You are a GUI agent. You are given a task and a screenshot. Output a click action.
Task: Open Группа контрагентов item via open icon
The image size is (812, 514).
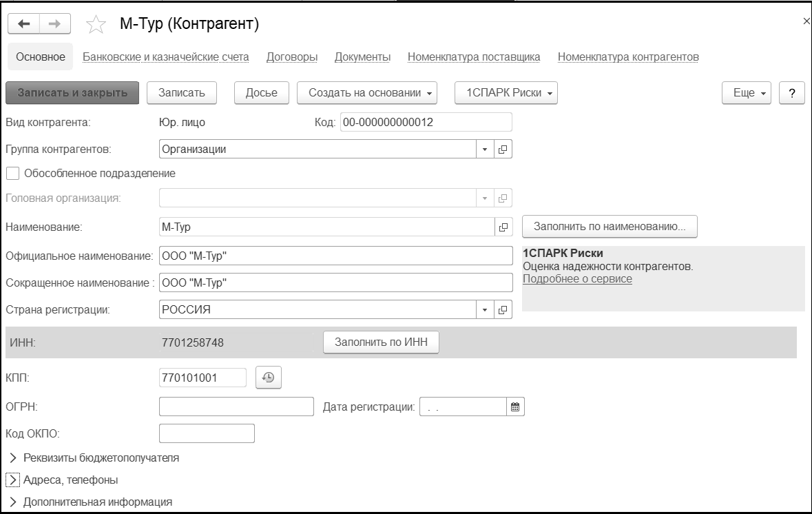pyautogui.click(x=503, y=149)
